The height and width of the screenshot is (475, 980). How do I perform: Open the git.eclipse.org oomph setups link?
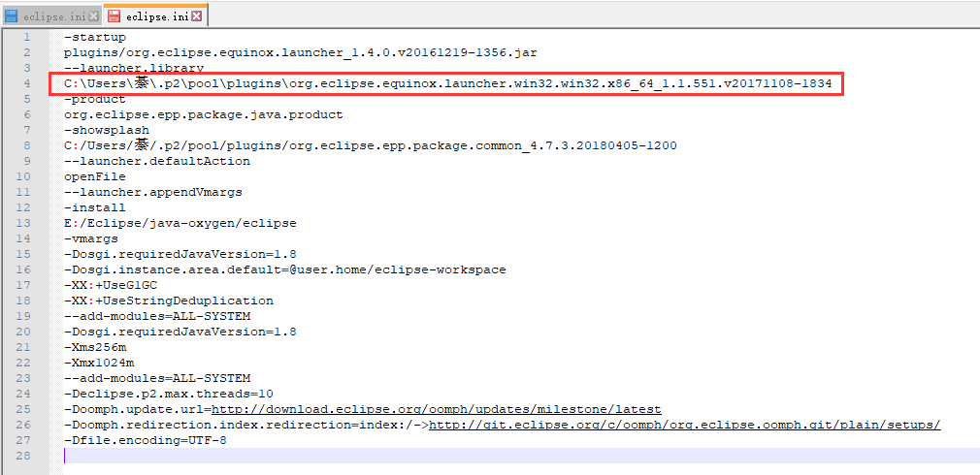[685, 425]
